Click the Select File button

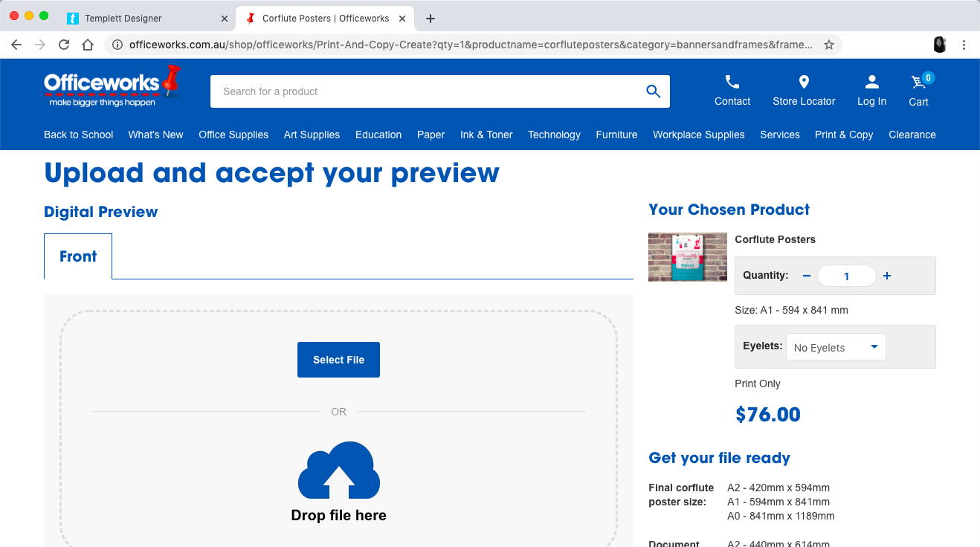click(x=338, y=360)
